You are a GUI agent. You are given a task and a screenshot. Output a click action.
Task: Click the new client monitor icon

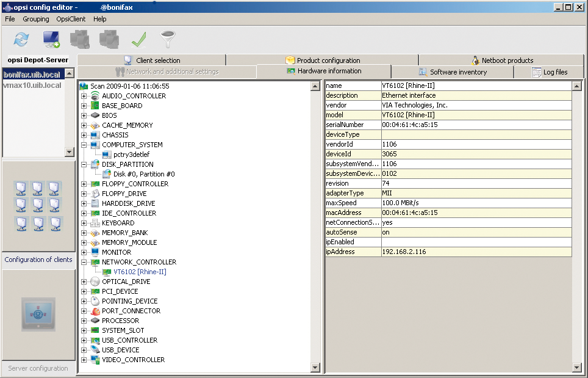51,39
